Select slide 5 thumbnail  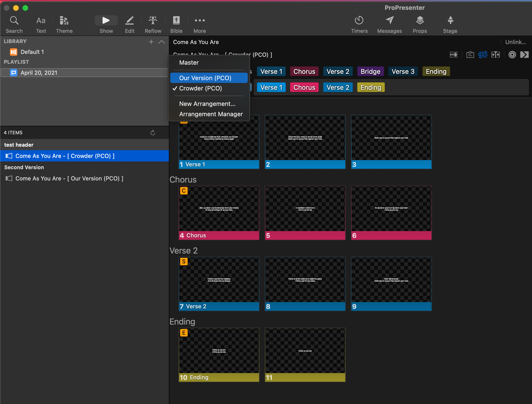[305, 213]
